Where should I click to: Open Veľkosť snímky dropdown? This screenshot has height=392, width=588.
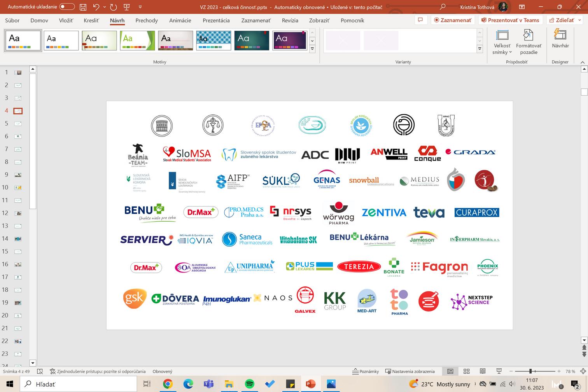(x=502, y=42)
